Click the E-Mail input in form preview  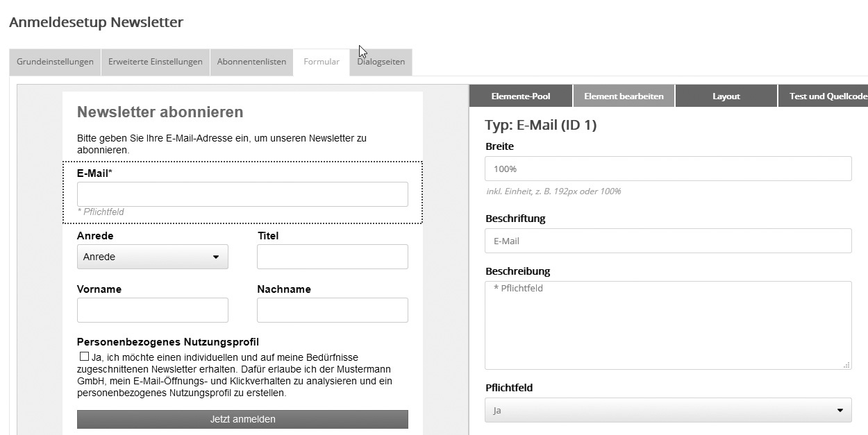[242, 194]
